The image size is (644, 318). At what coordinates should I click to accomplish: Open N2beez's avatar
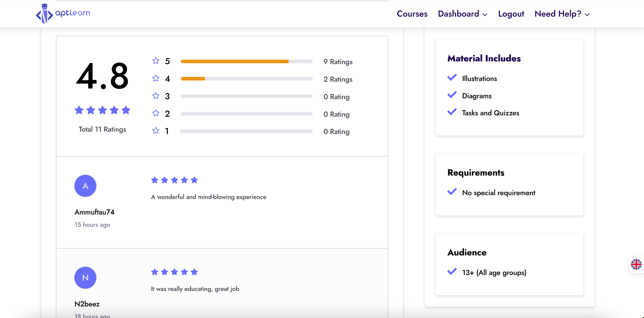click(85, 278)
